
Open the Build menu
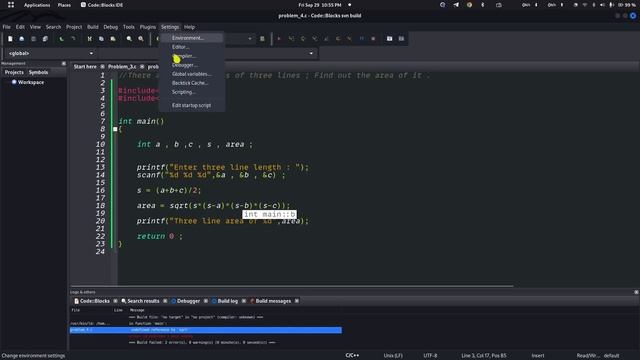coord(93,27)
